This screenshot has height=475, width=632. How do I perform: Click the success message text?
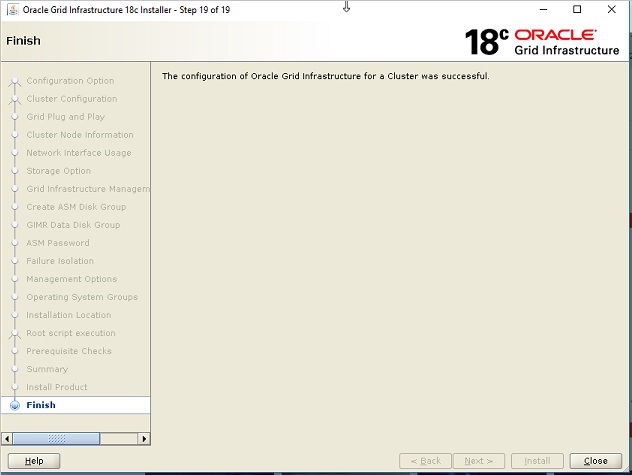[326, 76]
